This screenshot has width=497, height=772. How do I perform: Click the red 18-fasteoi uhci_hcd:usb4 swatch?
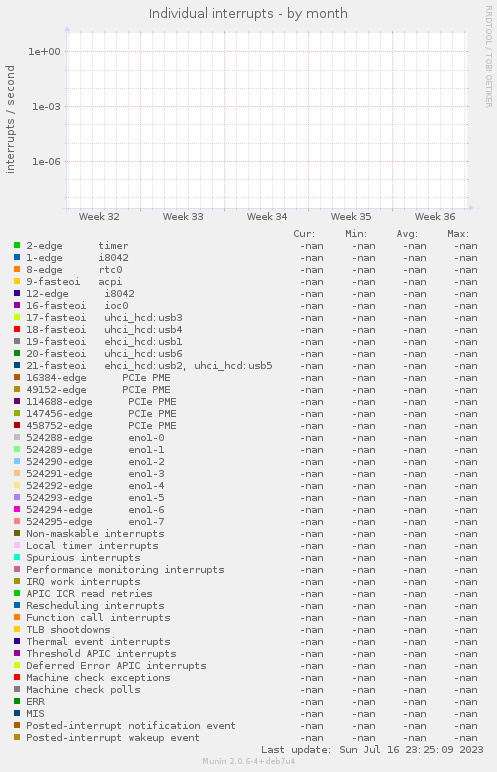point(17,329)
